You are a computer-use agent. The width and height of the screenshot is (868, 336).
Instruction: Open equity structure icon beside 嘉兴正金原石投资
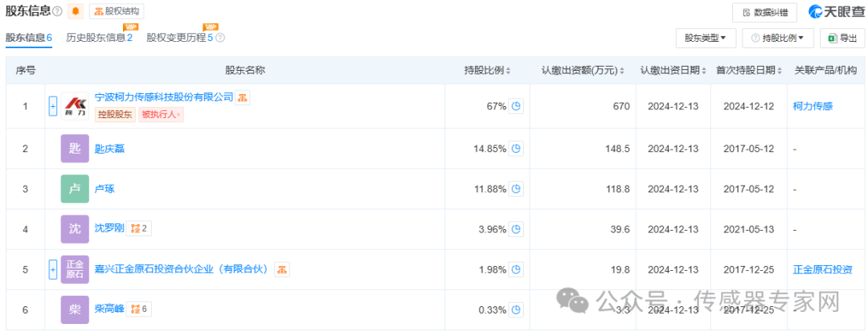pos(282,269)
